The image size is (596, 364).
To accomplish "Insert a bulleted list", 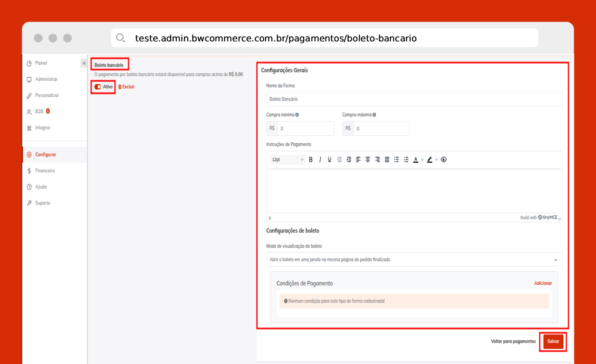I will click(x=397, y=160).
